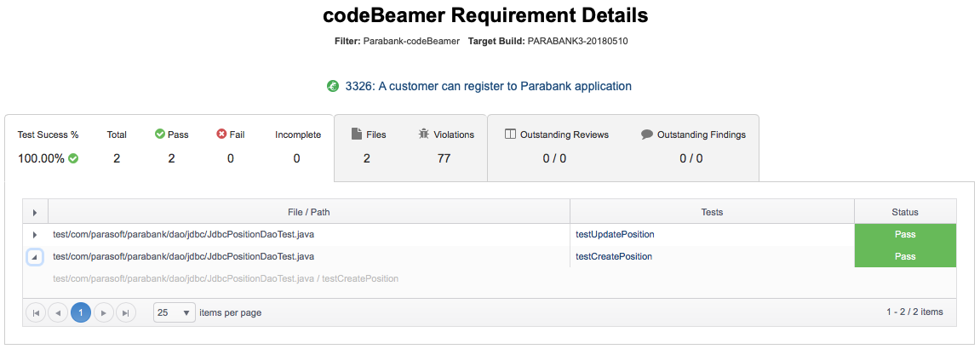Switch to the Test Success summary tab
This screenshot has height=349, width=980.
tap(169, 148)
